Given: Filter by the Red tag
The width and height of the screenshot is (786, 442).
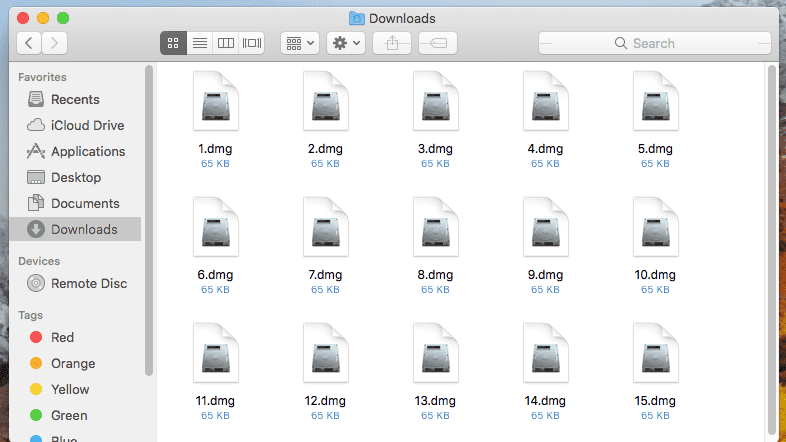Looking at the screenshot, I should [x=62, y=337].
